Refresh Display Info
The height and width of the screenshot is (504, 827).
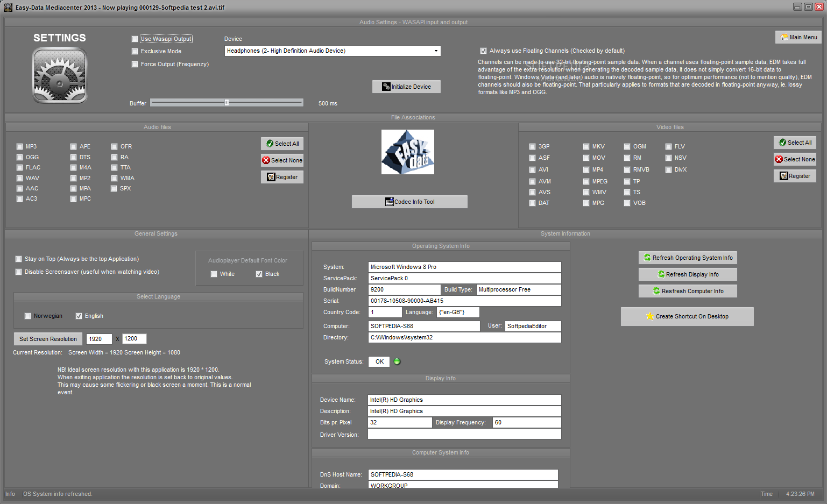pyautogui.click(x=688, y=274)
